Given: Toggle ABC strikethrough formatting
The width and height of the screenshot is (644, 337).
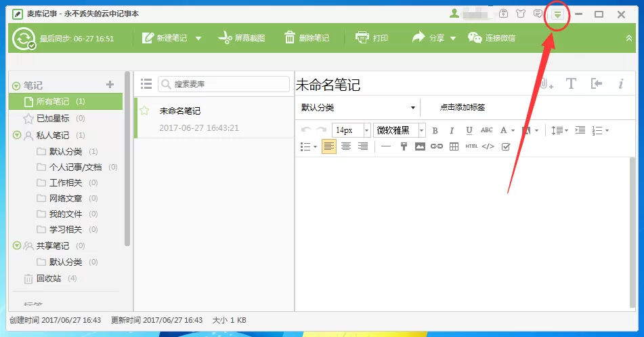Looking at the screenshot, I should click(x=487, y=130).
